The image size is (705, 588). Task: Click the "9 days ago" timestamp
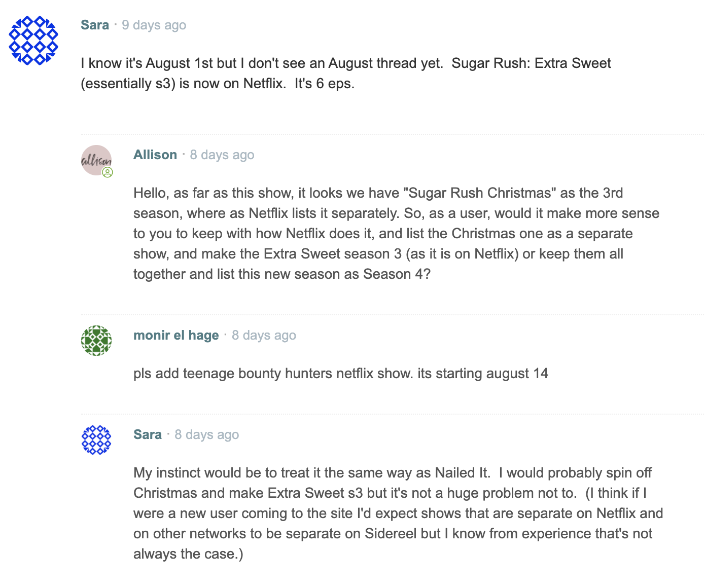(154, 25)
